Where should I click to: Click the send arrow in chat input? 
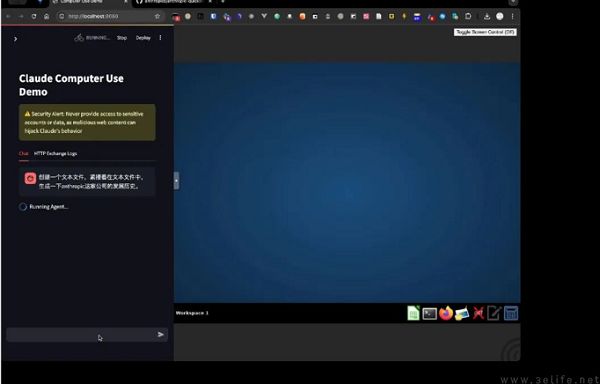161,334
